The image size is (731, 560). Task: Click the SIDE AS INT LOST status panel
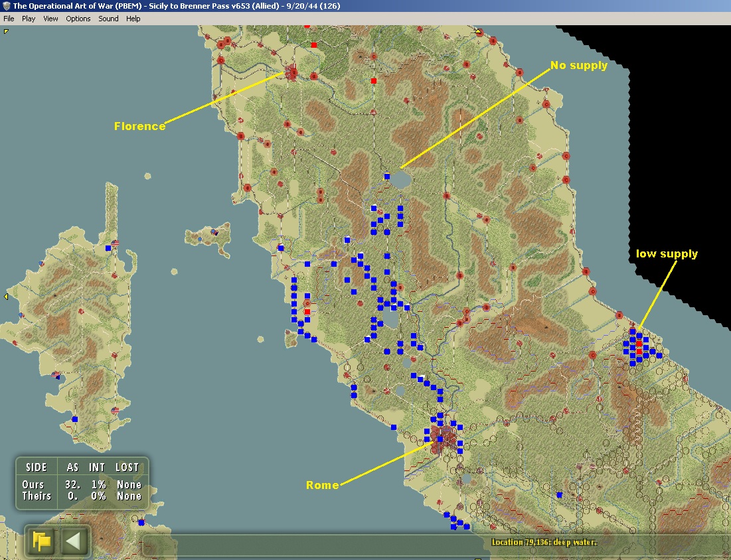coord(82,483)
